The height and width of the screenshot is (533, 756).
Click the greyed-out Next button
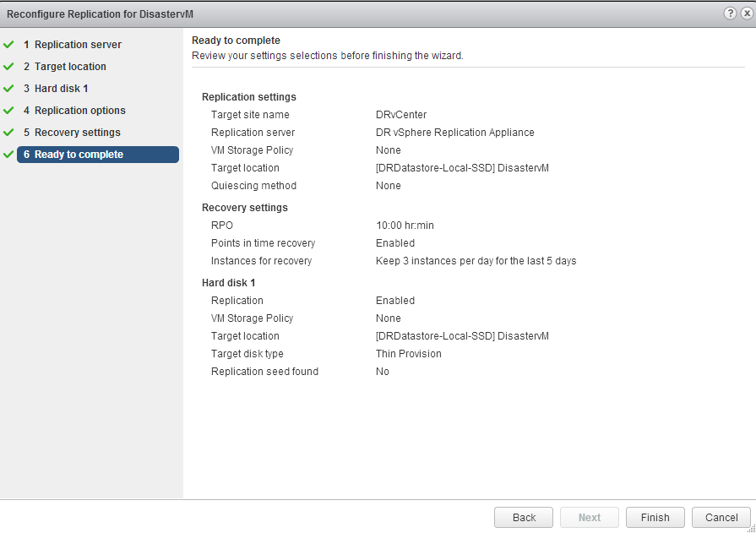coord(590,518)
